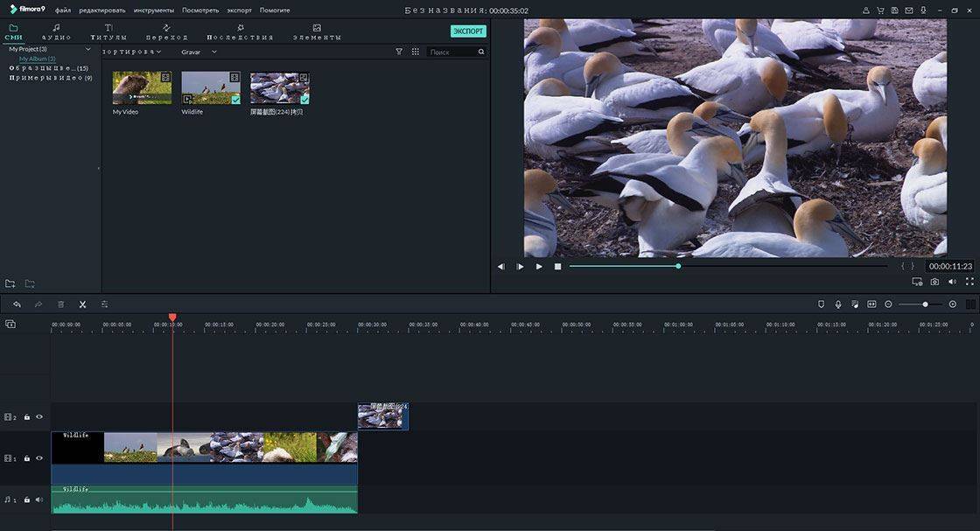Click the voiceover microphone icon above timeline
Screen dimensions: 980x531
point(837,304)
